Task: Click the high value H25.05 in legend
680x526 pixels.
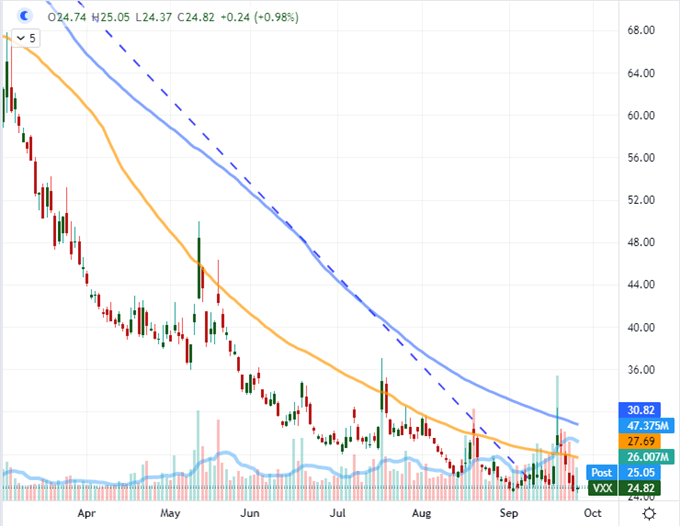Action: coord(111,17)
